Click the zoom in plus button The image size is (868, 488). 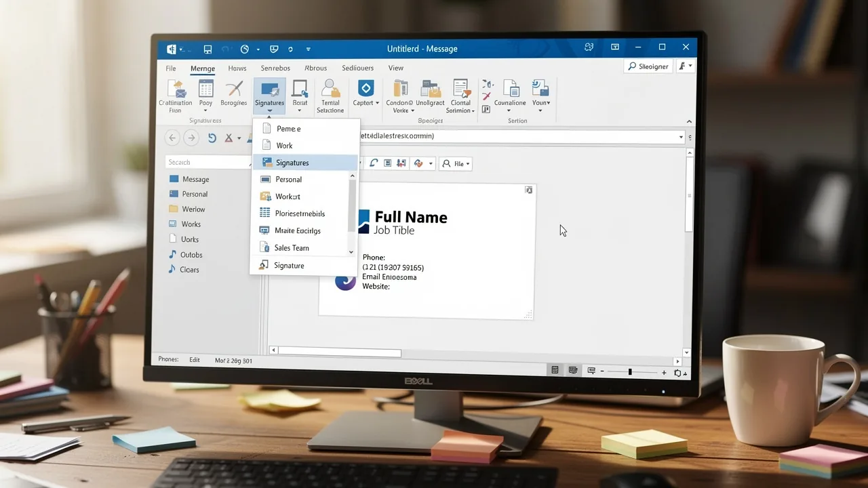click(664, 373)
